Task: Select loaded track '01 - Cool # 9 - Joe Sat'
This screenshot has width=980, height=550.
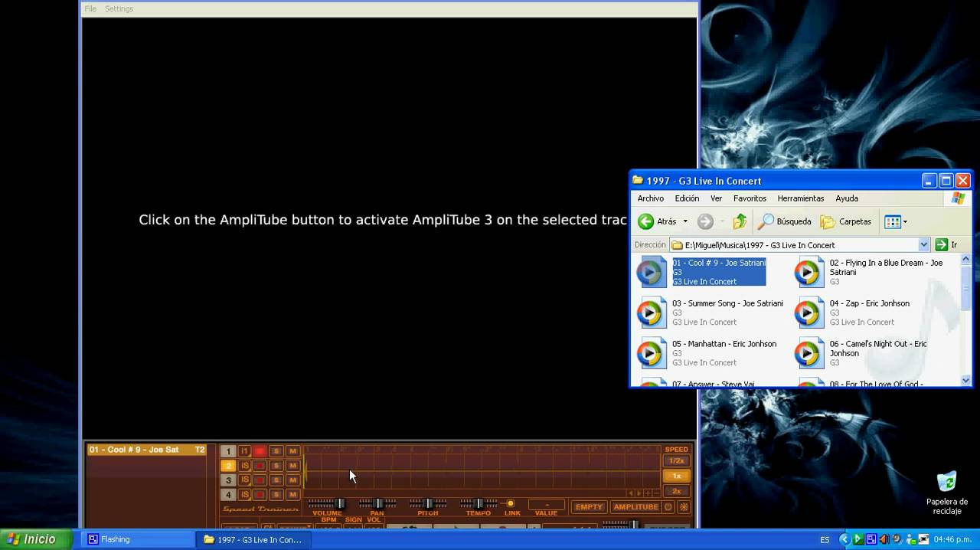Action: click(x=147, y=450)
